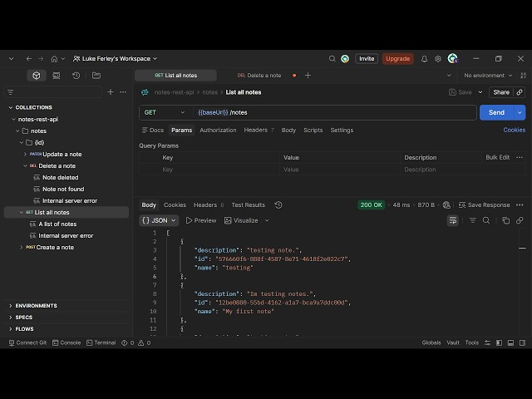Open the JSON format dropdown
532x399 pixels.
159,220
